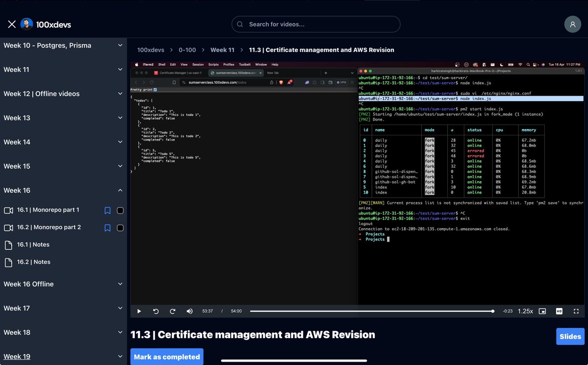Open 16.2 Notes document

click(34, 262)
